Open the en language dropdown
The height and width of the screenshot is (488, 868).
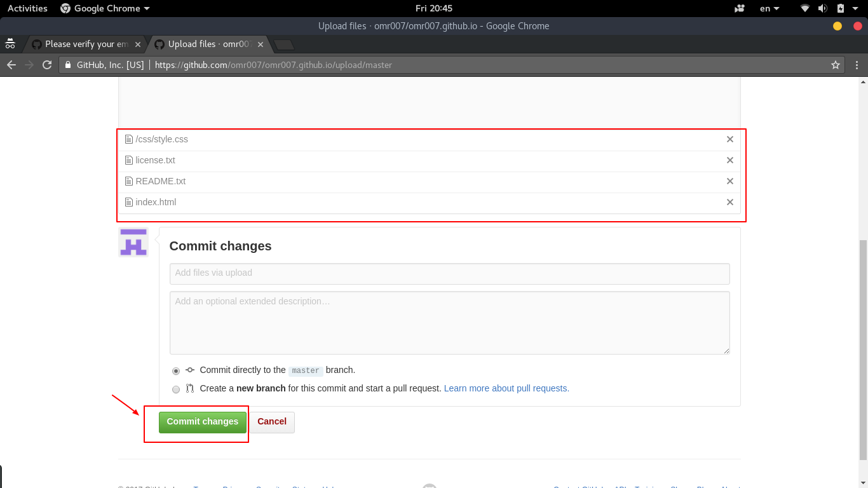[x=769, y=8]
